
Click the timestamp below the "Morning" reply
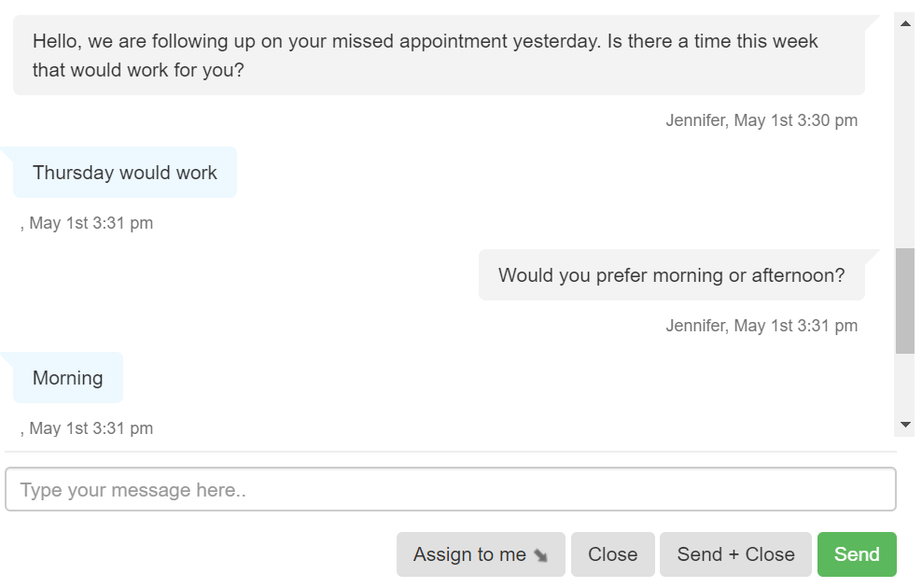(x=87, y=428)
